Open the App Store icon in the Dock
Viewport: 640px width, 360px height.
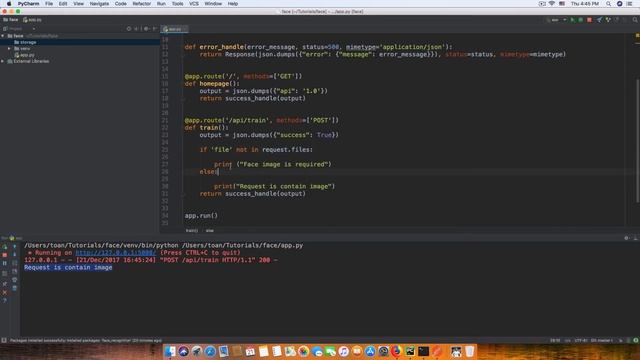pyautogui.click(x=370, y=351)
